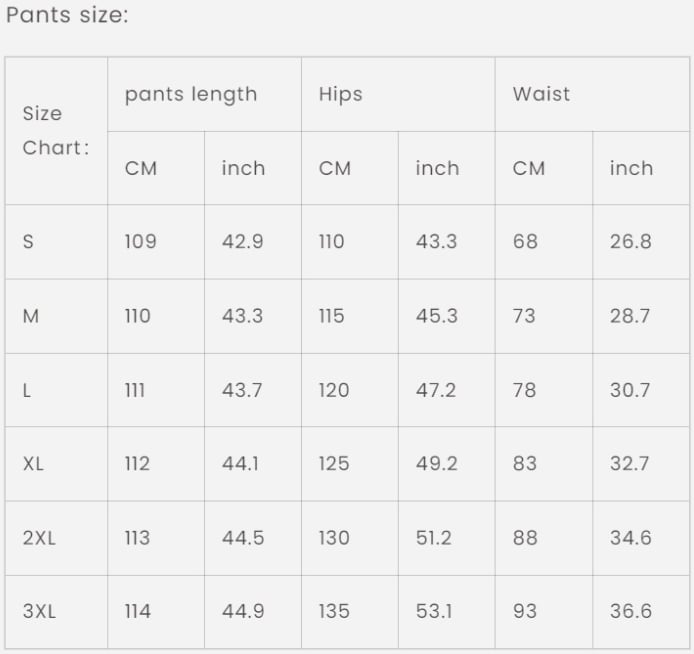Click the 34.6 waist inch value
The image size is (694, 654).
point(631,538)
